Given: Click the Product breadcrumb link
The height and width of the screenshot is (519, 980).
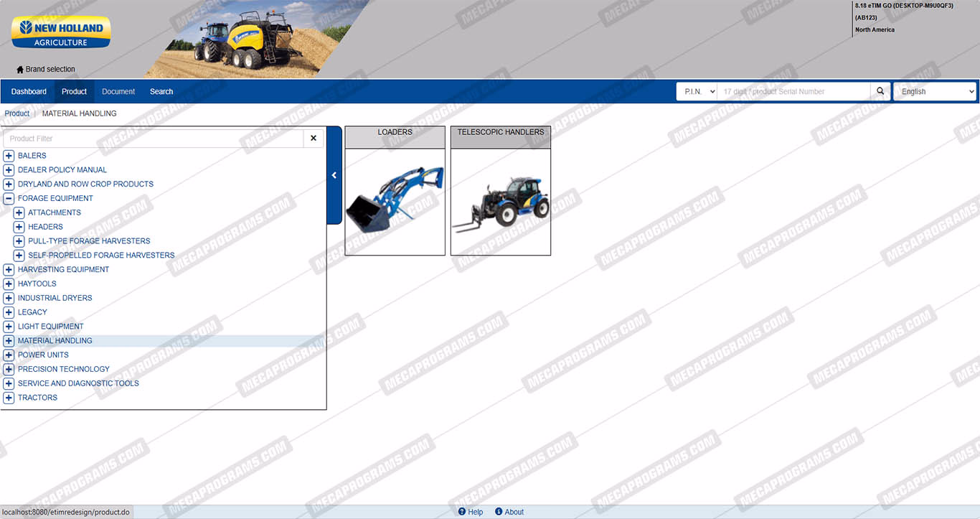Looking at the screenshot, I should pyautogui.click(x=17, y=113).
